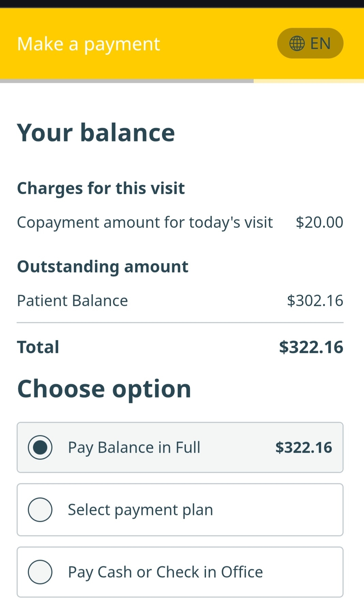Viewport: 364px width, 611px height.
Task: Click the Make a payment header title
Action: pyautogui.click(x=89, y=44)
